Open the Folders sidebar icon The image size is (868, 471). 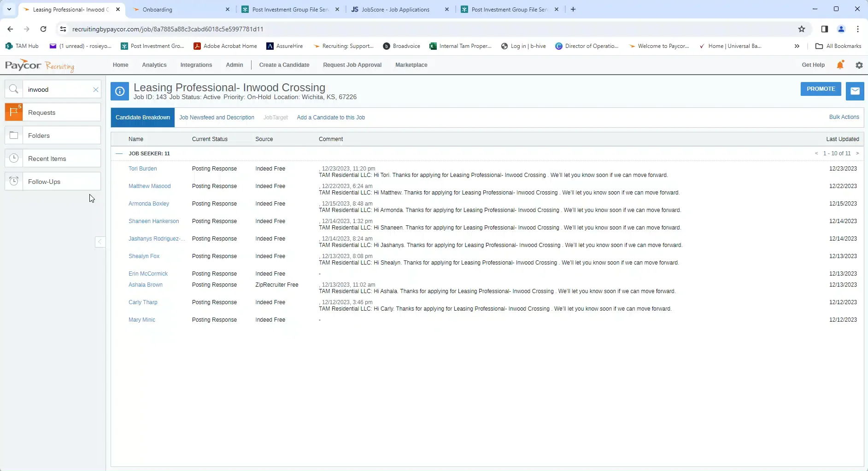pos(14,135)
